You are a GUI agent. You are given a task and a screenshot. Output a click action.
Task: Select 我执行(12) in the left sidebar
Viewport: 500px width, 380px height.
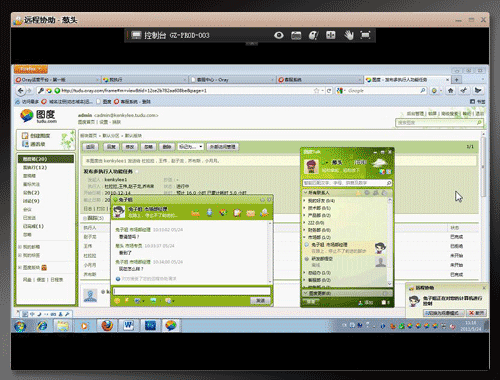35,167
